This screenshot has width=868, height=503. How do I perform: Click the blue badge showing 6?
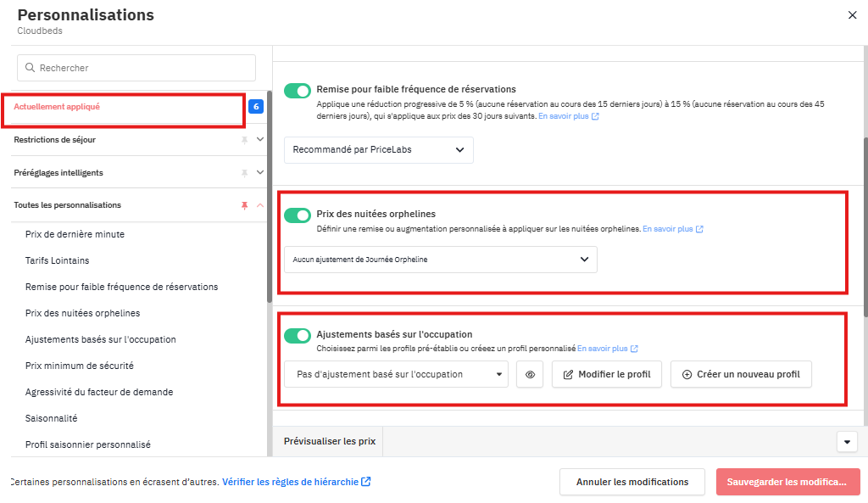coord(256,107)
